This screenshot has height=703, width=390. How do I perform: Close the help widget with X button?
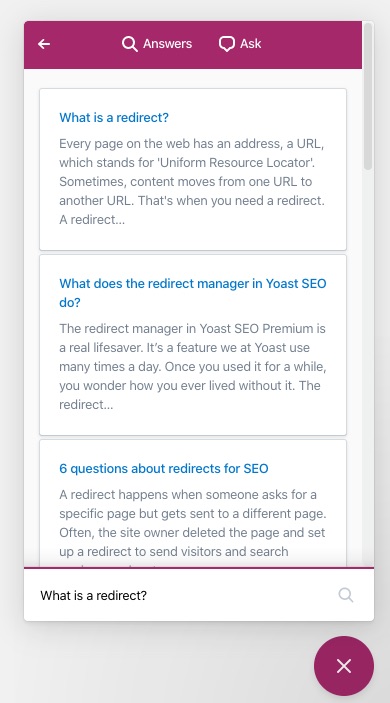(344, 666)
